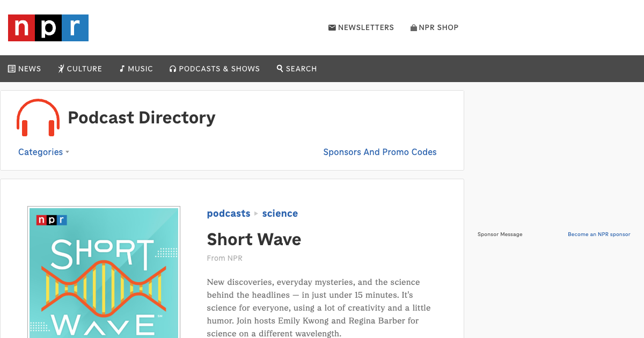Screen dimensions: 644x338
Task: Click Become an NPR sponsor
Action: (x=599, y=234)
